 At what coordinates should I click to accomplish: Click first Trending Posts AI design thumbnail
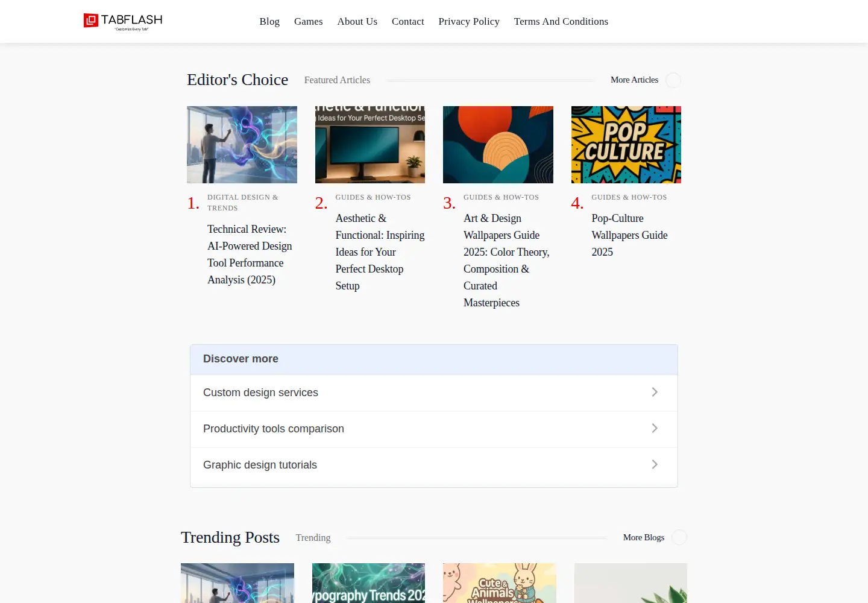tap(237, 583)
